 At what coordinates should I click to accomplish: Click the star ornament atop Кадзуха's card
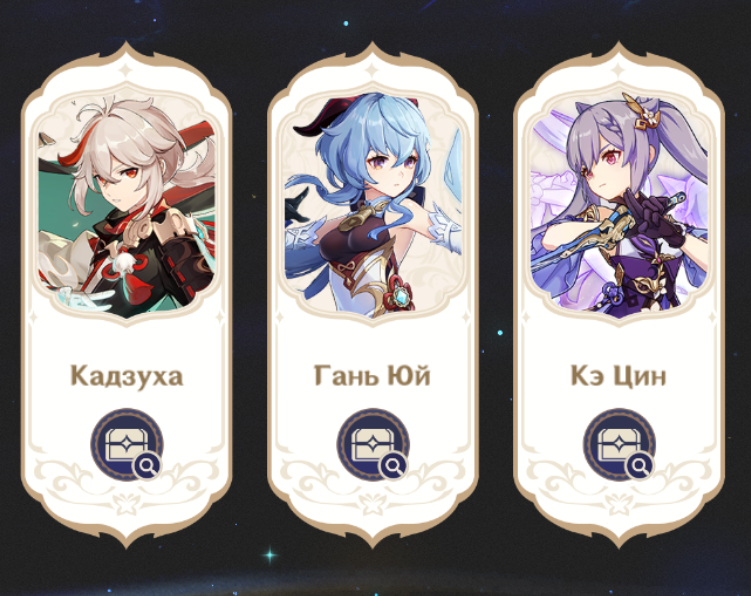tap(126, 69)
